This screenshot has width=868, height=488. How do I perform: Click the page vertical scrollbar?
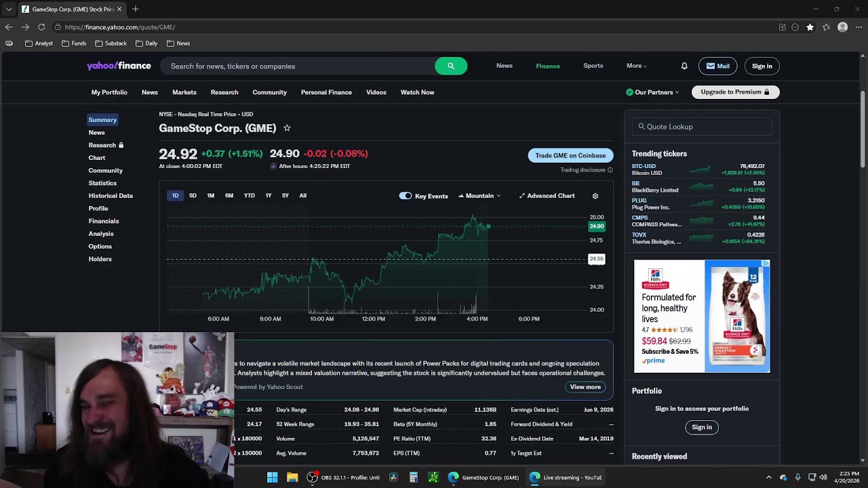click(863, 129)
